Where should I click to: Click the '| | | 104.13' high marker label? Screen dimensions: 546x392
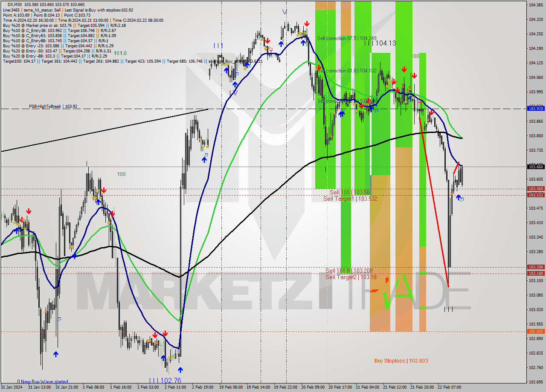point(380,43)
